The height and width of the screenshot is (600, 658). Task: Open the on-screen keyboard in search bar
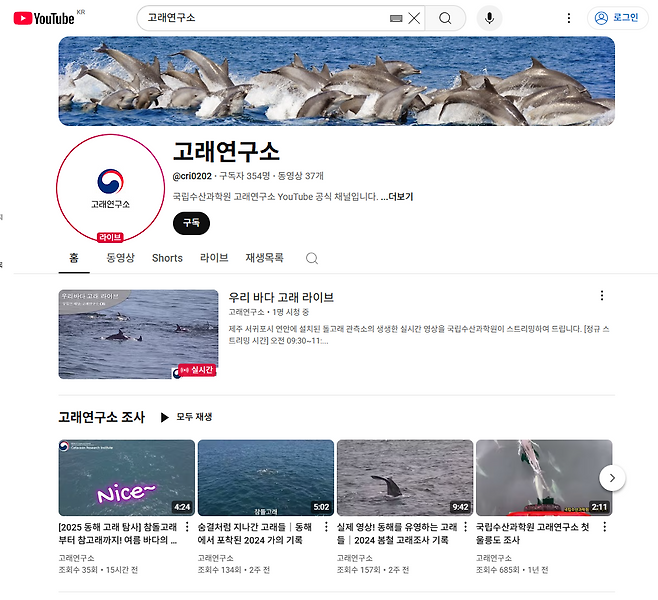click(396, 18)
